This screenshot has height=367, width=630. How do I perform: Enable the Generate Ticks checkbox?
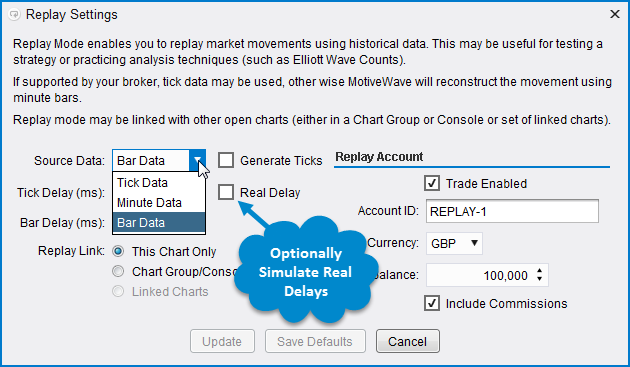pyautogui.click(x=226, y=160)
